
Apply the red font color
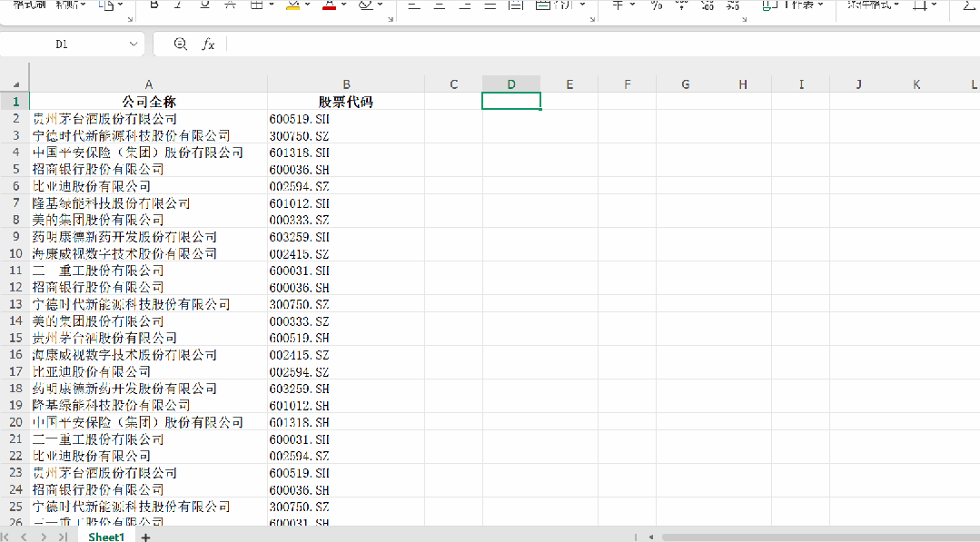(x=330, y=5)
